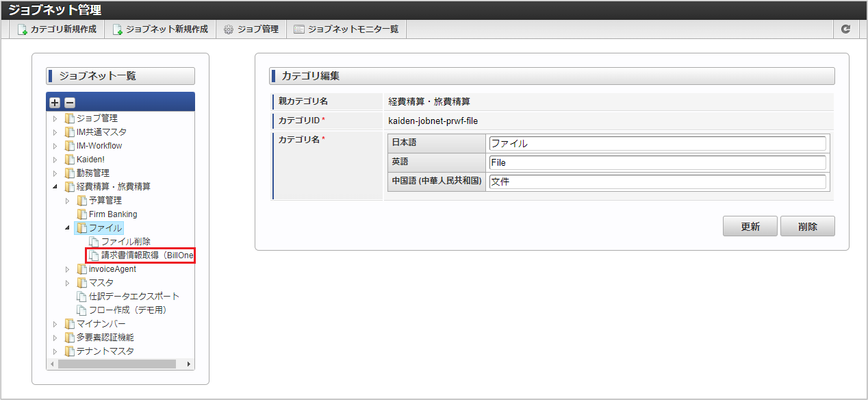
Task: Click tree horizontal scrollbar right arrow
Action: [188, 364]
